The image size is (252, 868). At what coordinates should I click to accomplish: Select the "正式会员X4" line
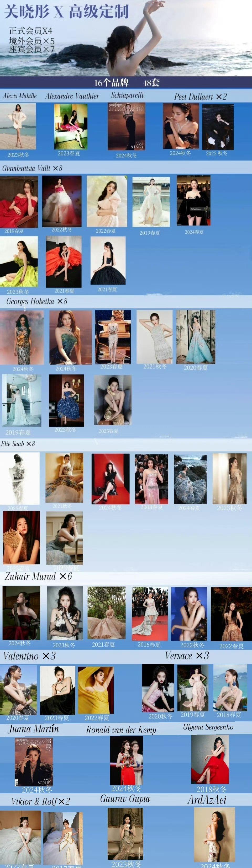click(x=31, y=31)
